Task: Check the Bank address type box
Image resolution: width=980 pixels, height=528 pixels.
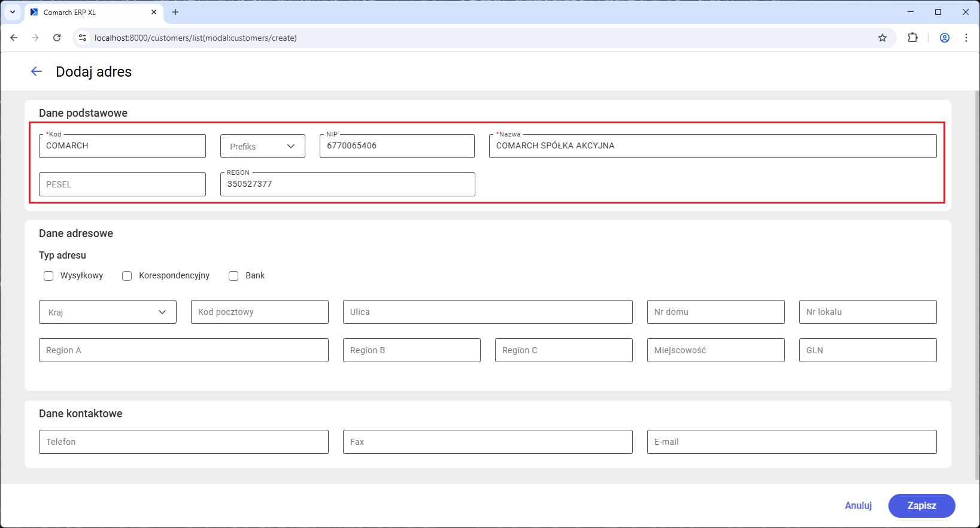Action: 233,276
